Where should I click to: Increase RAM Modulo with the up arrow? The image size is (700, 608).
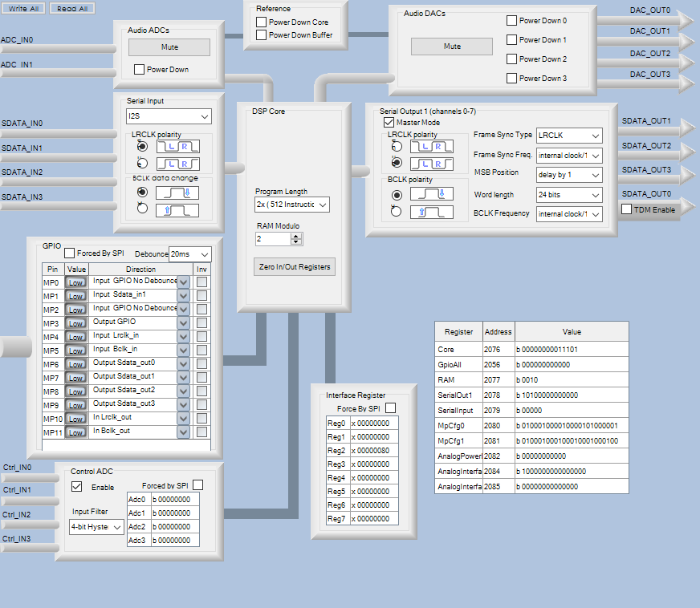297,236
